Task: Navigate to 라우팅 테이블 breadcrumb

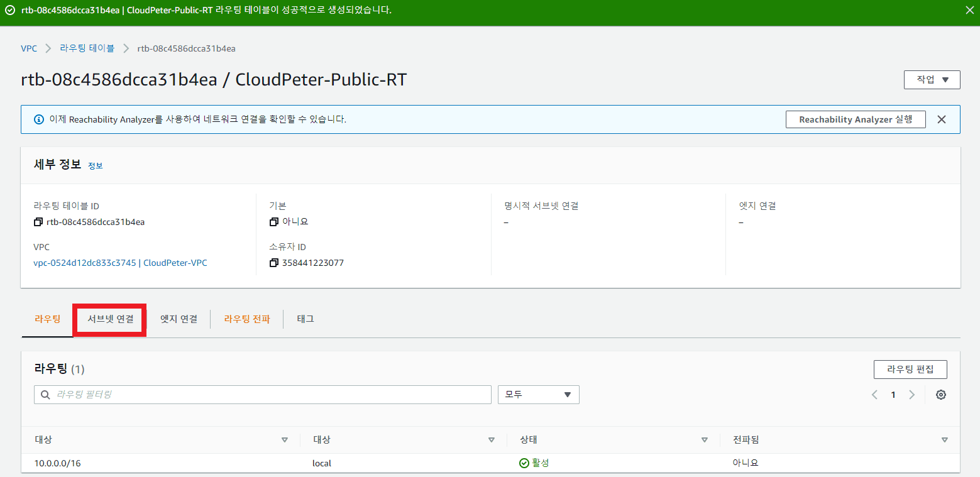Action: [87, 48]
